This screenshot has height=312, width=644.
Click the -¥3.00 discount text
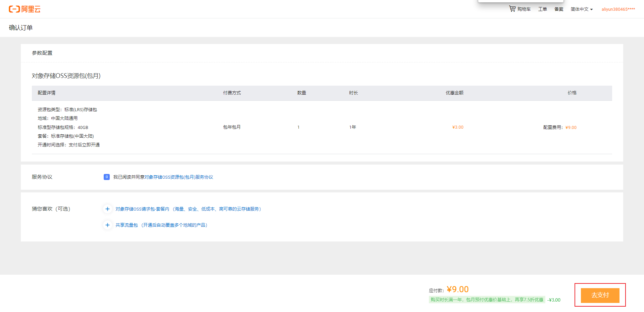point(553,300)
